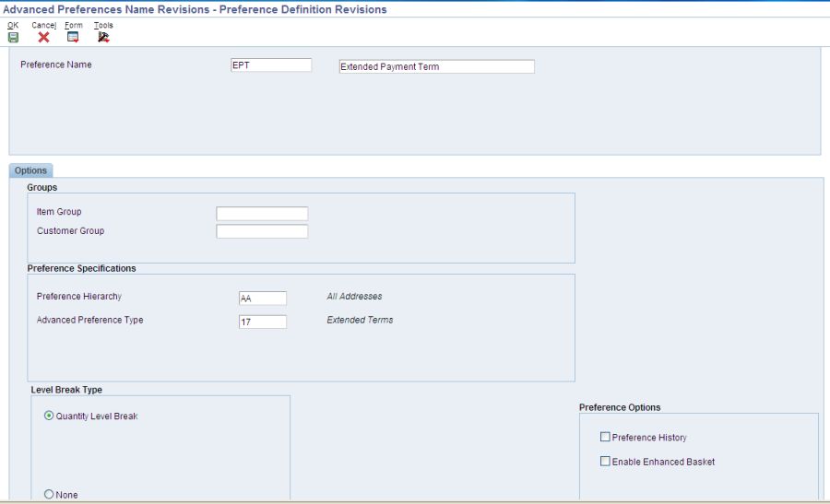Click the Customer Group input field
The image size is (830, 504).
coord(262,231)
